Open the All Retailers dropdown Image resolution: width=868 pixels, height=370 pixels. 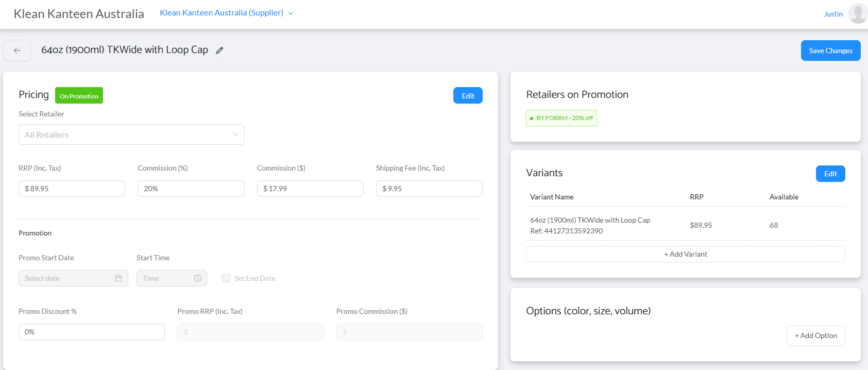point(131,134)
